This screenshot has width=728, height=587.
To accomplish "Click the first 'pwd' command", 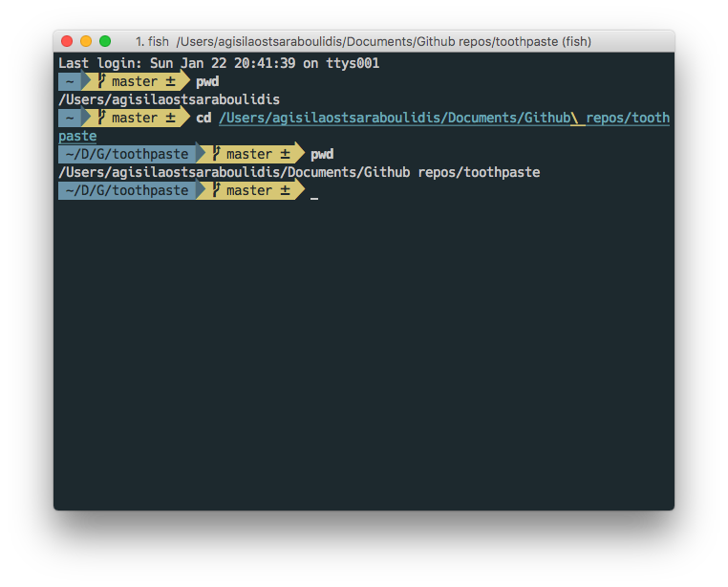I will coord(207,82).
